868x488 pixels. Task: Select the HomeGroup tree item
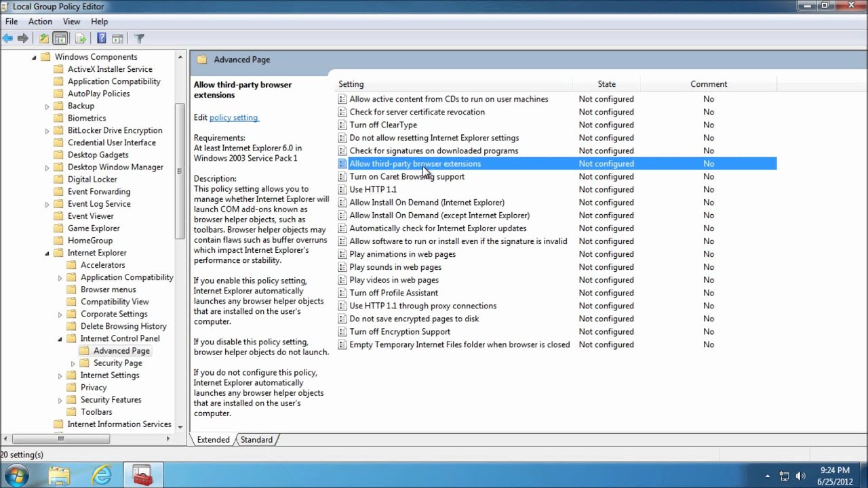point(90,241)
